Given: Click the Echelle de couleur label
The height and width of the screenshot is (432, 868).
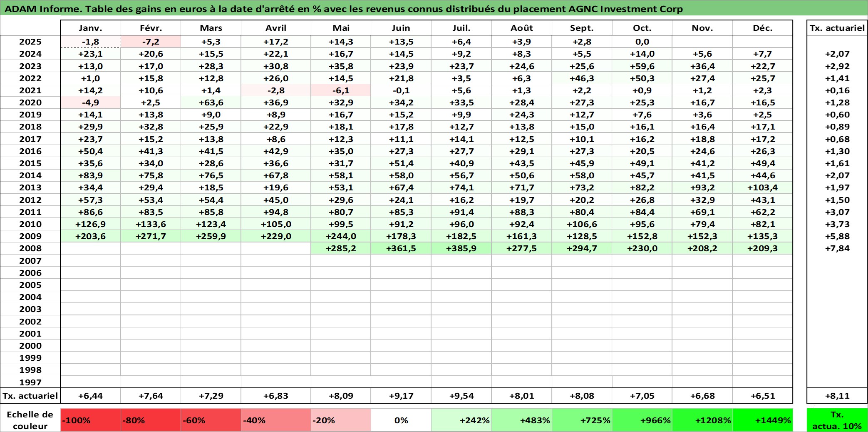Looking at the screenshot, I should tap(30, 420).
